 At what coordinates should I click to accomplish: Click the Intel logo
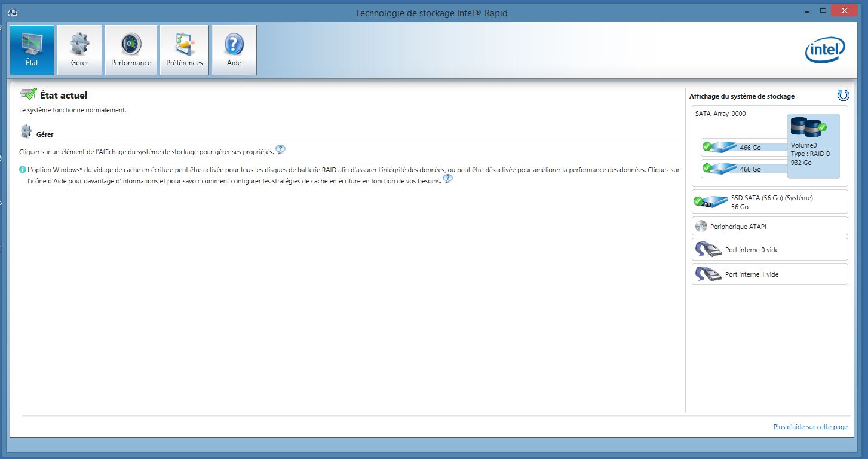(x=825, y=50)
